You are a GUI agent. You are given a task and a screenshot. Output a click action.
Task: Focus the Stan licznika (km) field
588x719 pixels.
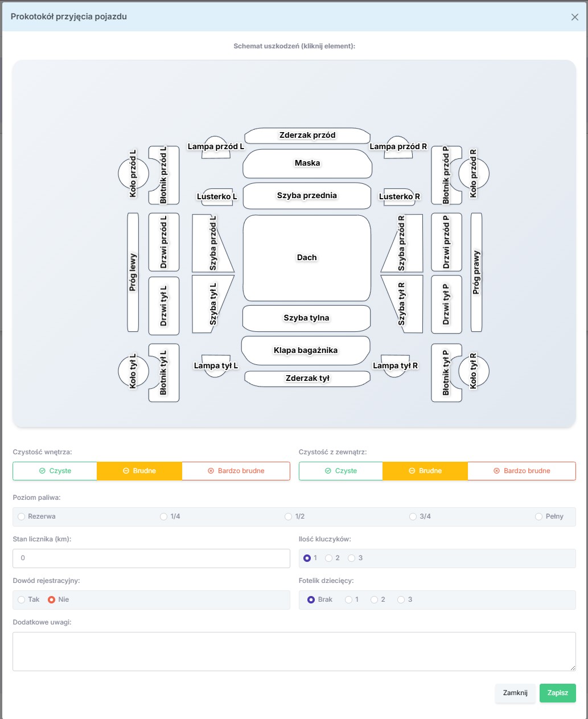[151, 558]
